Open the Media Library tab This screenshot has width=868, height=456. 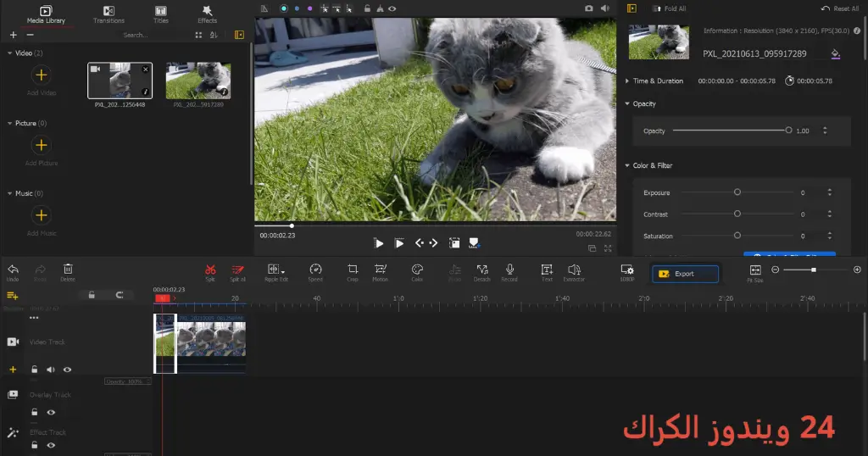point(46,14)
